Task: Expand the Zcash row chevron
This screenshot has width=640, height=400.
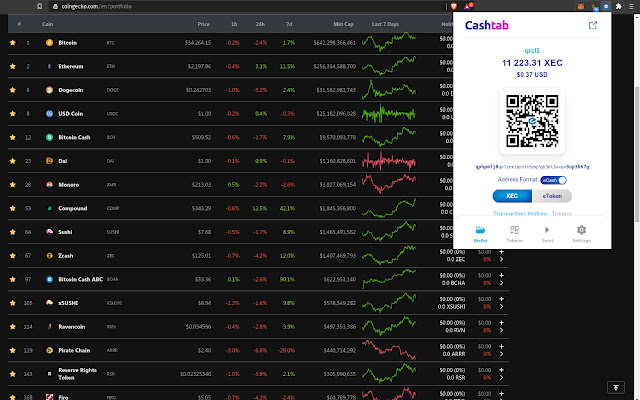Action: [501, 259]
